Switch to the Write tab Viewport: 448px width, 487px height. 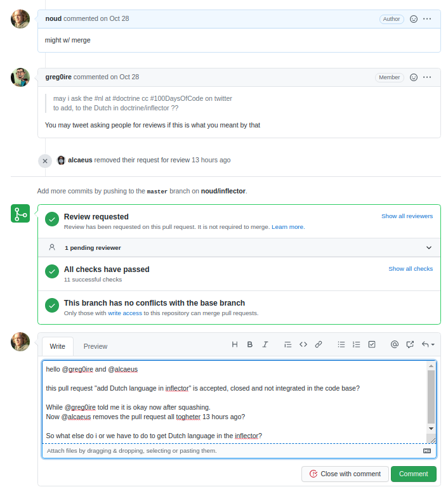coord(58,346)
